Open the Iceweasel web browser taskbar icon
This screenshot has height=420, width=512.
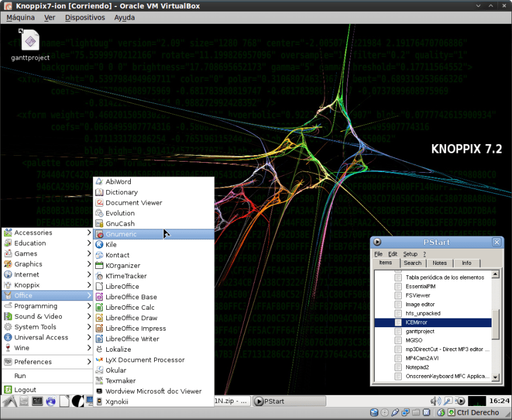pos(51,401)
